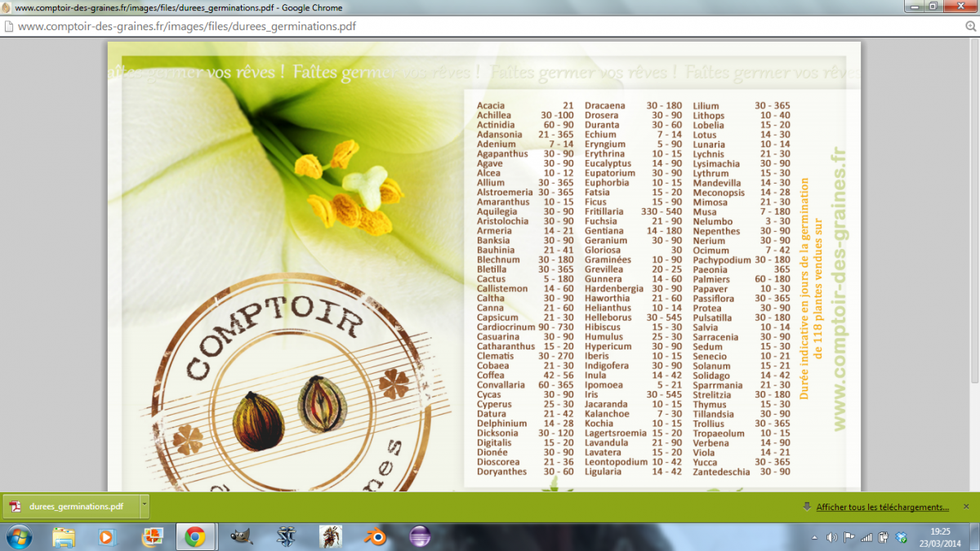The width and height of the screenshot is (980, 551).
Task: Click the 'Lilium' entry
Action: (706, 106)
